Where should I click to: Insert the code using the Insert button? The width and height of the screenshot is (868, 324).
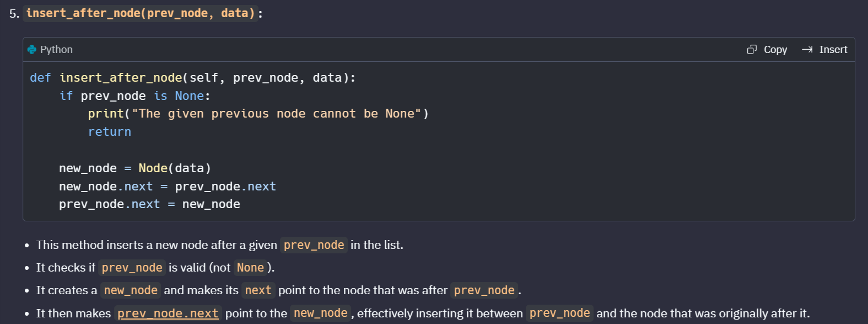tap(824, 50)
